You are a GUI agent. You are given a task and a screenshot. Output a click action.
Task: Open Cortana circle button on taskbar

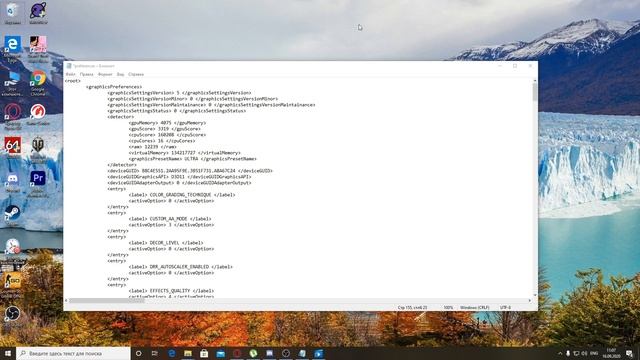[x=139, y=353]
